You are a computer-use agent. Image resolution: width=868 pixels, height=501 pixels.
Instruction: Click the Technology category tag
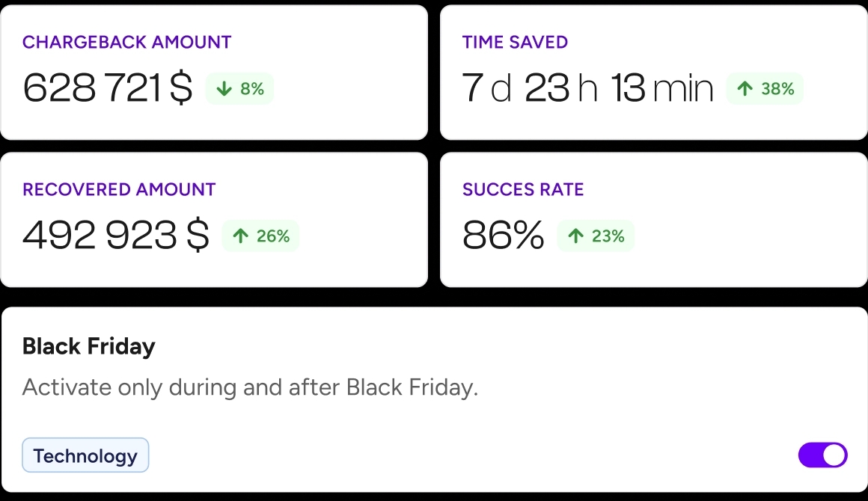click(x=85, y=455)
